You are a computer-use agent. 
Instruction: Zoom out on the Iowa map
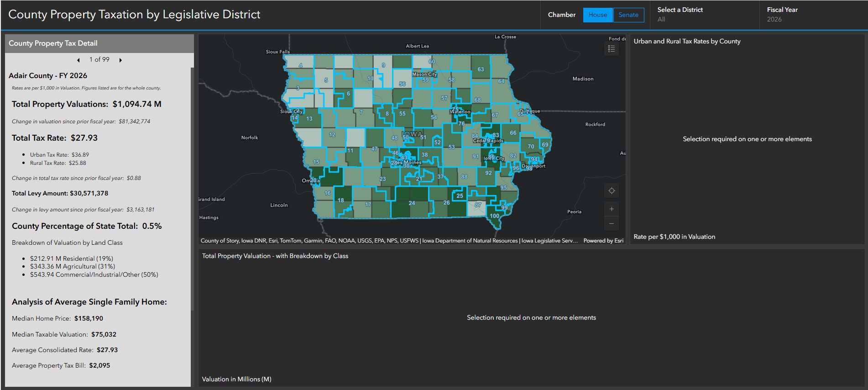tap(612, 224)
